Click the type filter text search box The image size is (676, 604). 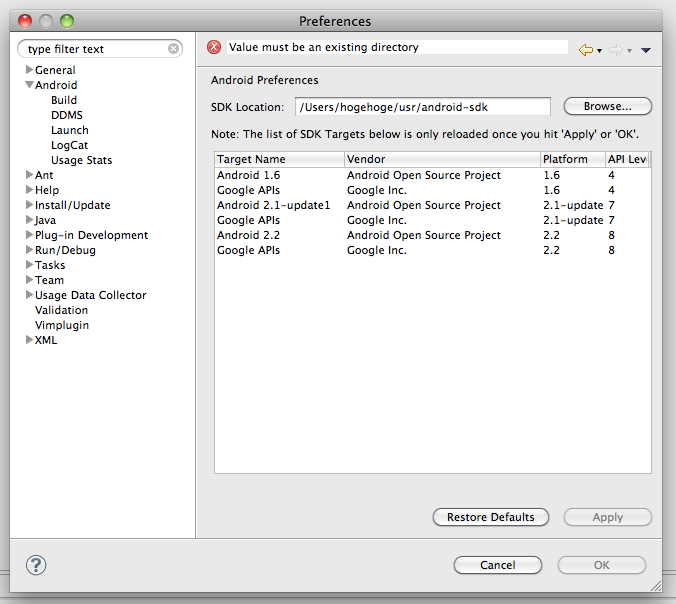click(95, 48)
